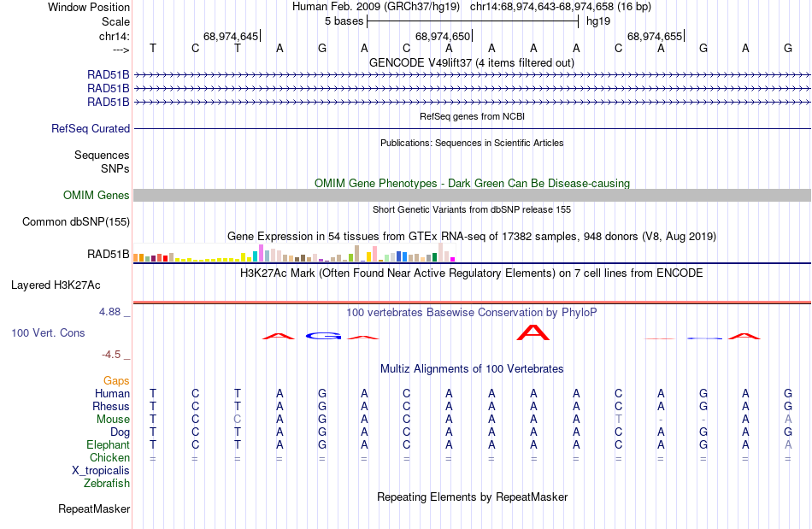Screen dimensions: 812x529
Task: Select the Dog alignment row label
Action: (x=120, y=432)
